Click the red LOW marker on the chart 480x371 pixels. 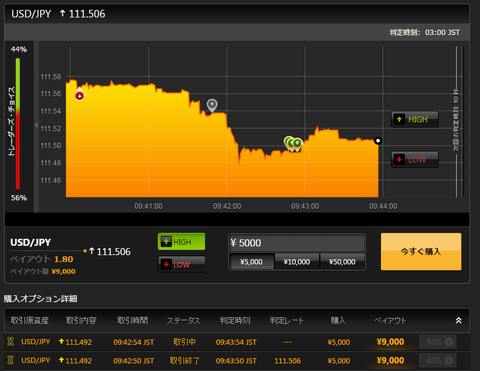pos(79,96)
